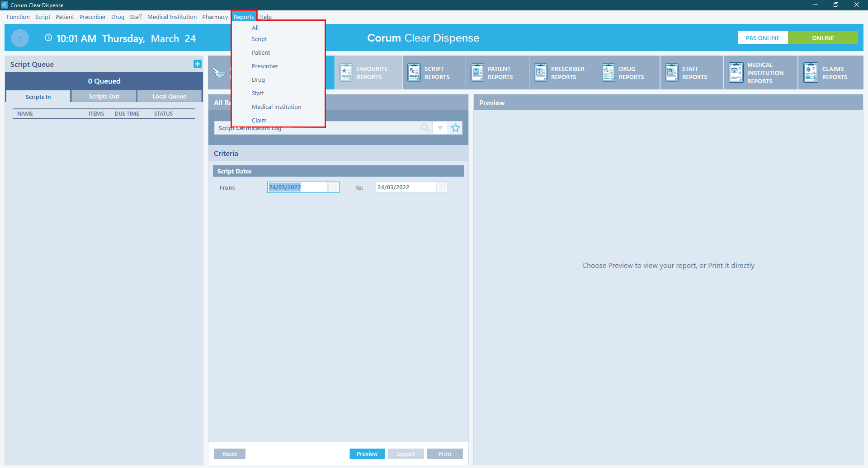Open Patient Reports icon
868x468 pixels.
click(x=477, y=73)
